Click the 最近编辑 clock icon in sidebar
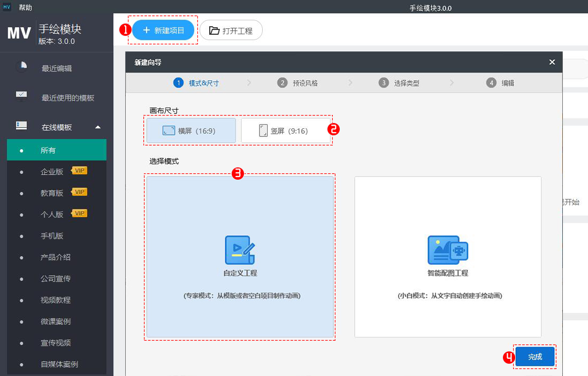 pyautogui.click(x=21, y=67)
